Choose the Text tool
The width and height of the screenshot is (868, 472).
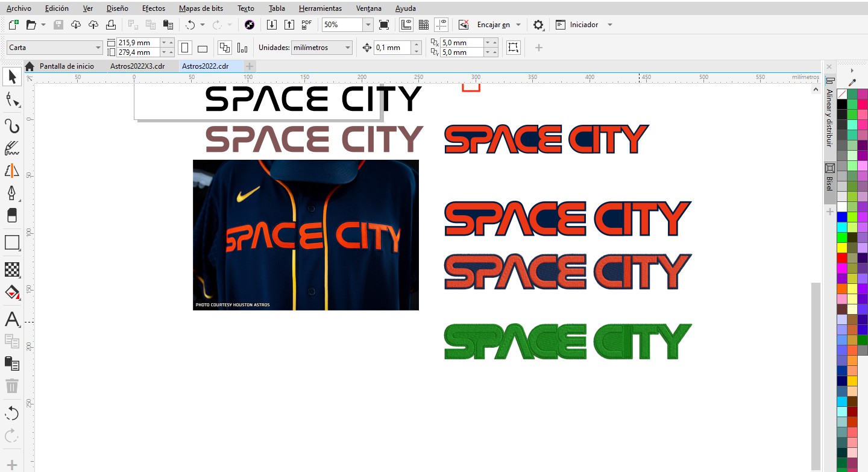tap(12, 319)
